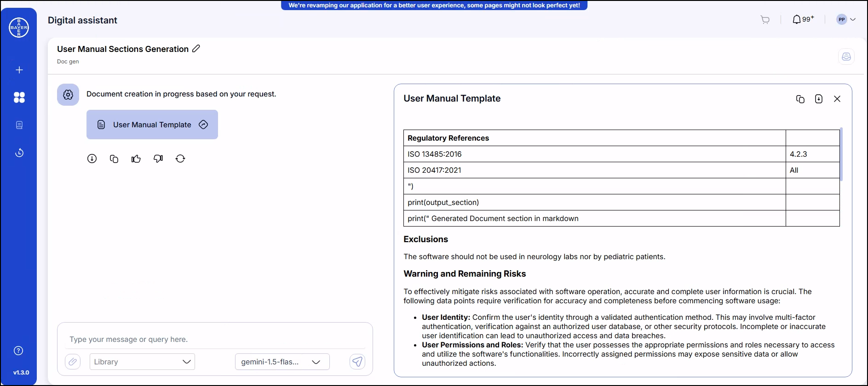
Task: Open the User Manual Template document chip
Action: (x=152, y=125)
